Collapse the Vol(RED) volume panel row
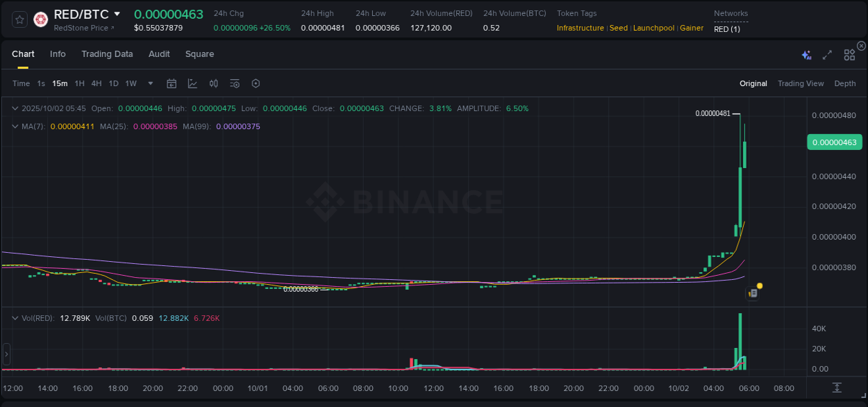Image resolution: width=868 pixels, height=407 pixels. point(15,318)
